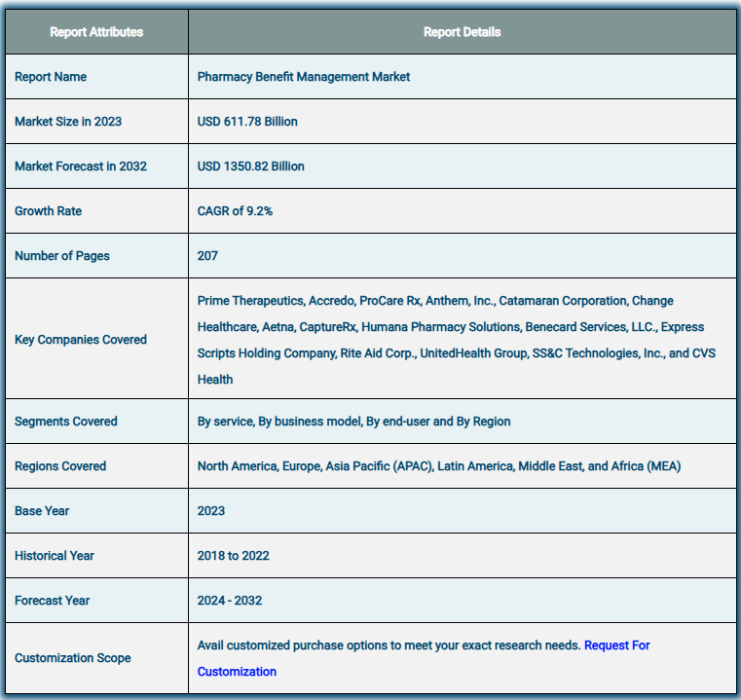Viewport: 741px width, 700px height.
Task: Click the Regions Covered label
Action: [x=60, y=466]
